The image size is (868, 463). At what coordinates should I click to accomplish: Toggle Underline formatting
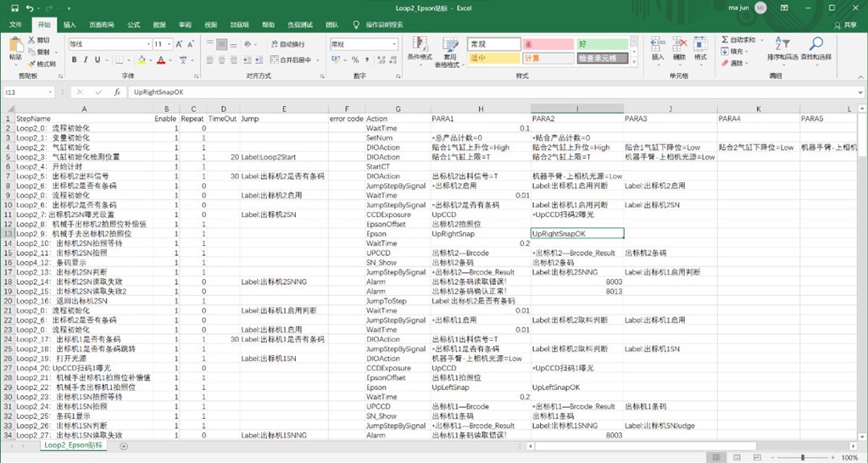[x=97, y=60]
